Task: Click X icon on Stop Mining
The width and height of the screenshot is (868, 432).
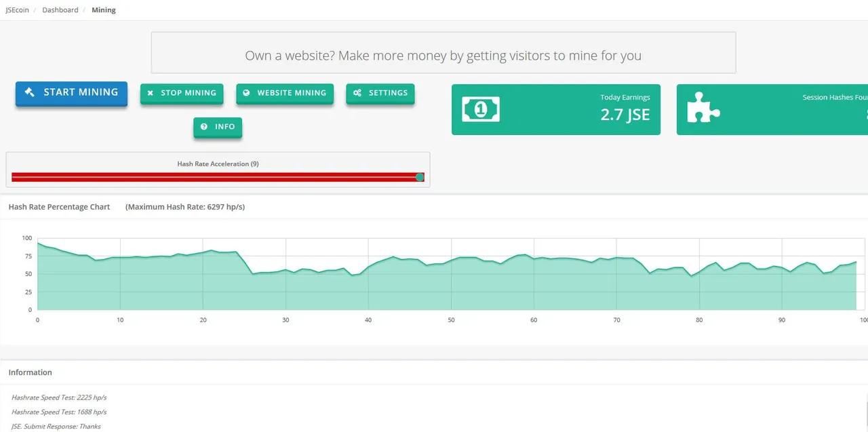Action: pos(151,93)
